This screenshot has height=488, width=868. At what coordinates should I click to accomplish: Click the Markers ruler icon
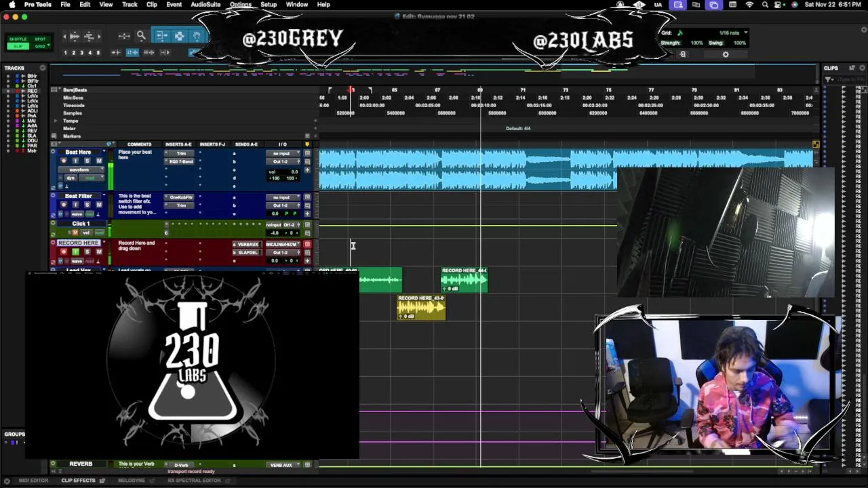pos(54,136)
